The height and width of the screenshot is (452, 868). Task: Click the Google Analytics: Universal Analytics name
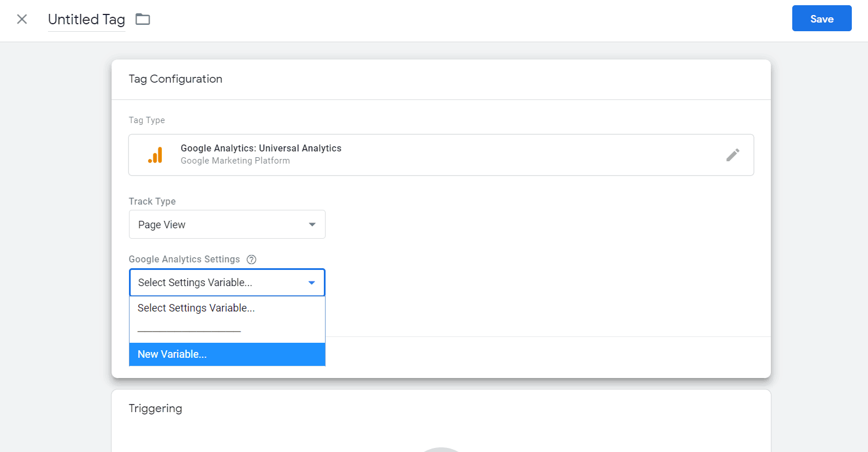(x=261, y=149)
